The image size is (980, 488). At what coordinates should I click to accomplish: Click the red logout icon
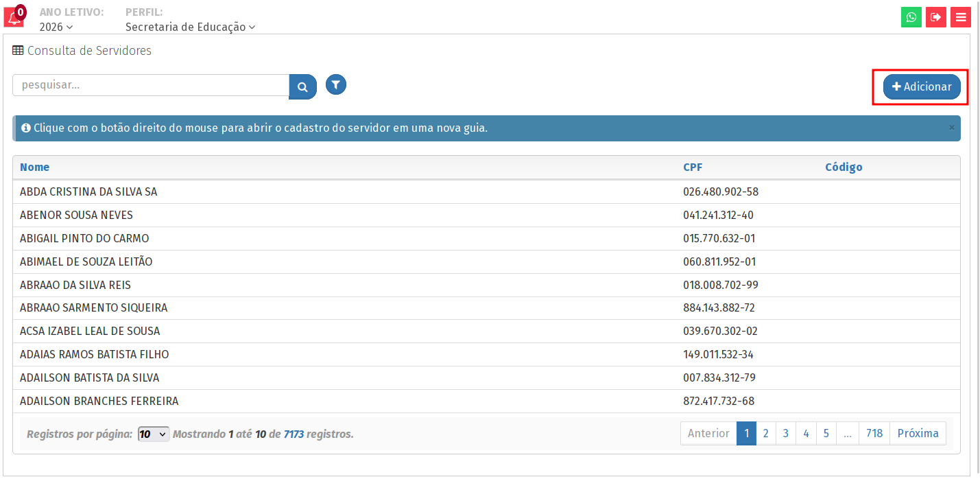(x=935, y=17)
